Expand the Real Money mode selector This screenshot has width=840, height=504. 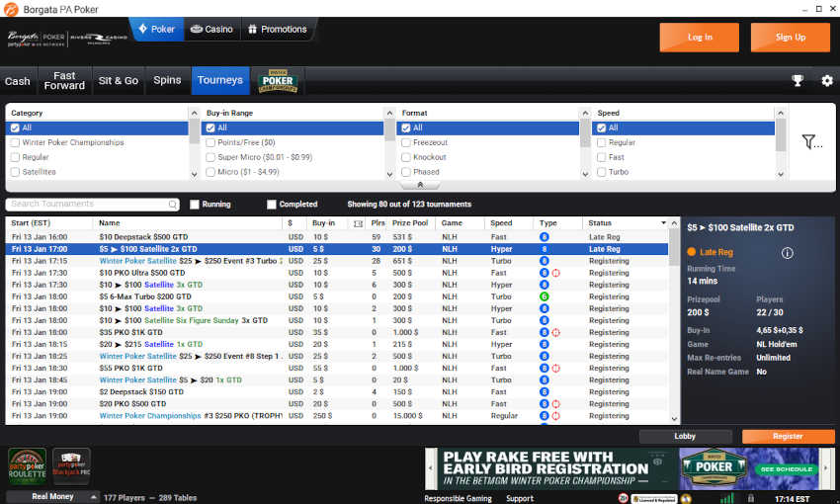point(52,497)
